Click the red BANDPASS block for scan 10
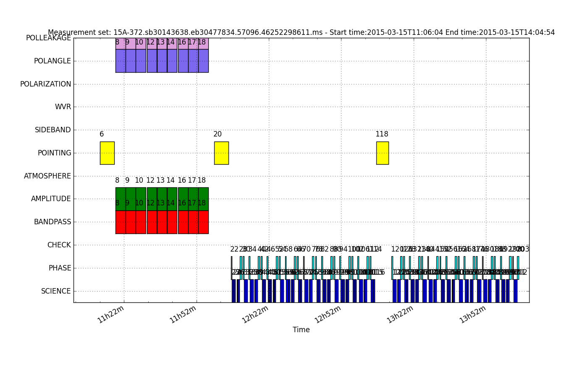Image resolution: width=588 pixels, height=378 pixels. click(x=141, y=222)
